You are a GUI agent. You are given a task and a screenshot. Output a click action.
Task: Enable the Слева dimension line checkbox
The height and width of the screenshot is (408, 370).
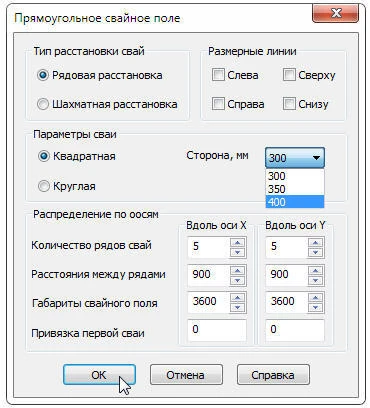click(218, 75)
